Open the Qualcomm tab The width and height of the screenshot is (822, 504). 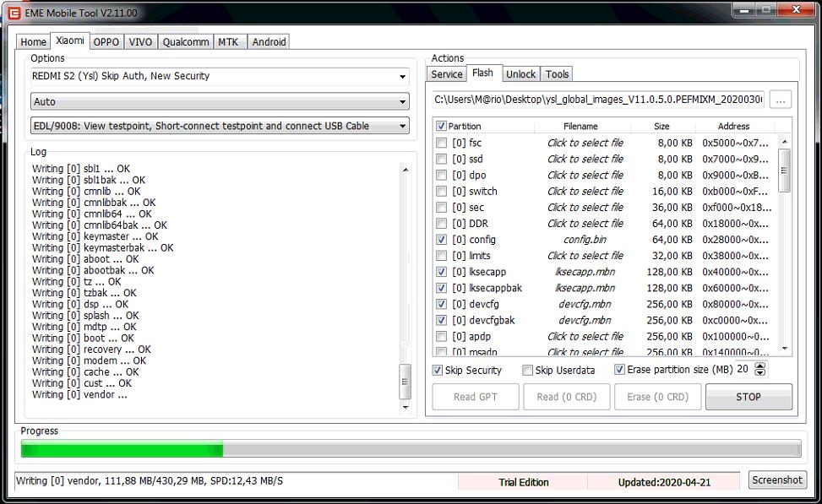(186, 42)
